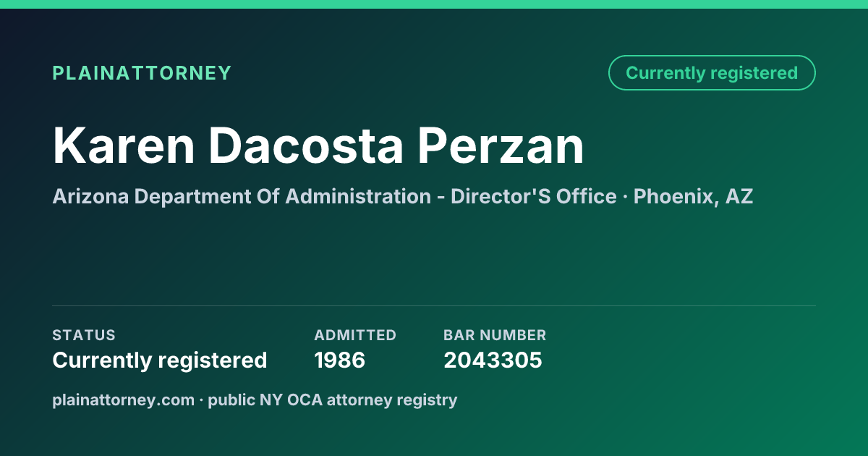This screenshot has width=868, height=456.
Task: Click the STATUS field label
Action: pos(84,335)
